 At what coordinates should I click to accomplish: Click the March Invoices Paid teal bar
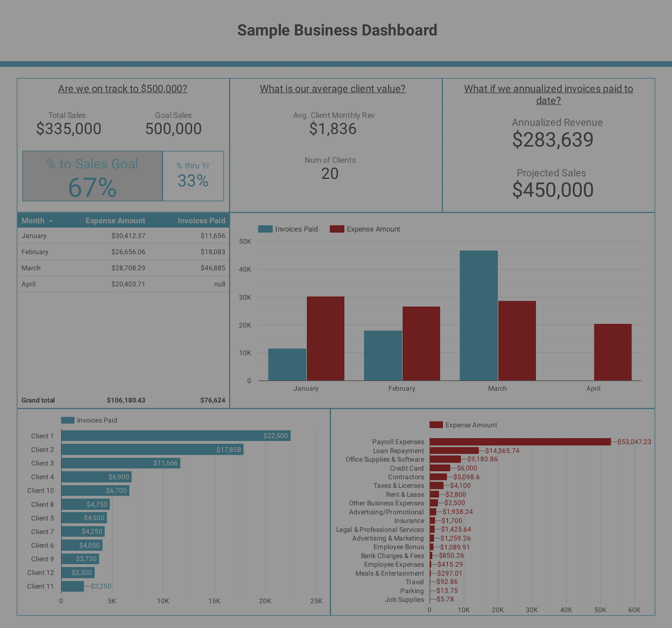(479, 315)
